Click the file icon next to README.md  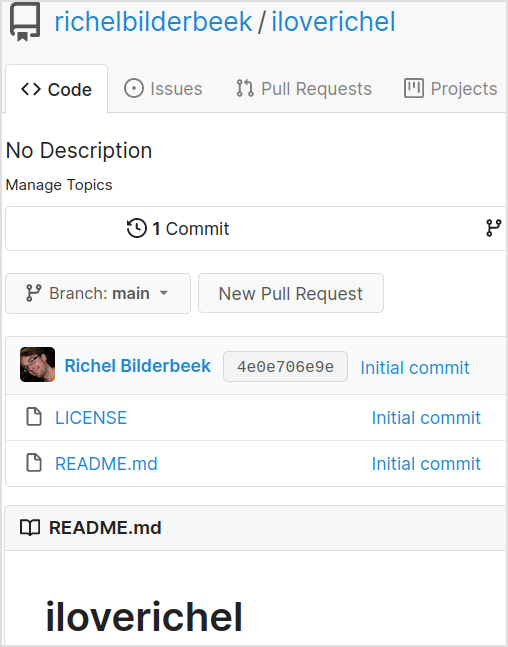coord(34,462)
